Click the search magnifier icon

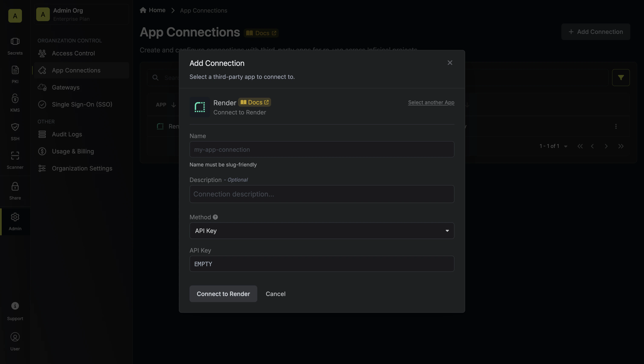coord(155,78)
